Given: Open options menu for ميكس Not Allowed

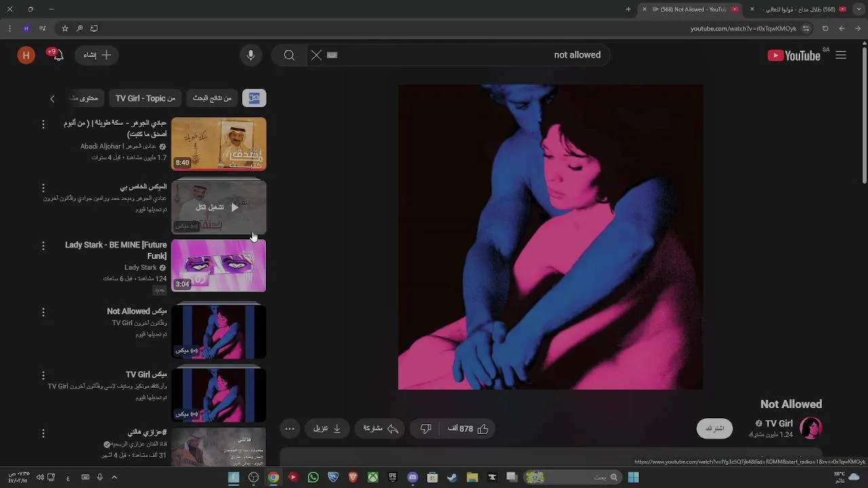Looking at the screenshot, I should point(43,312).
